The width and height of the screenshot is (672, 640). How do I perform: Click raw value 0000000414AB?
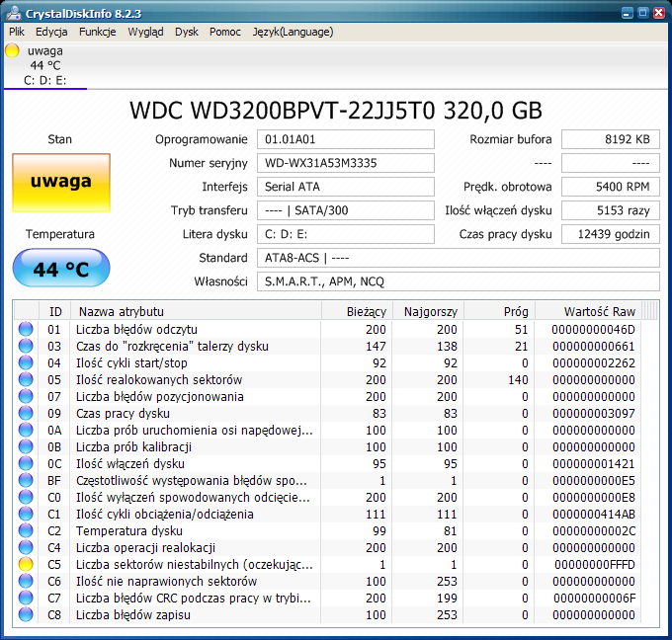click(594, 514)
